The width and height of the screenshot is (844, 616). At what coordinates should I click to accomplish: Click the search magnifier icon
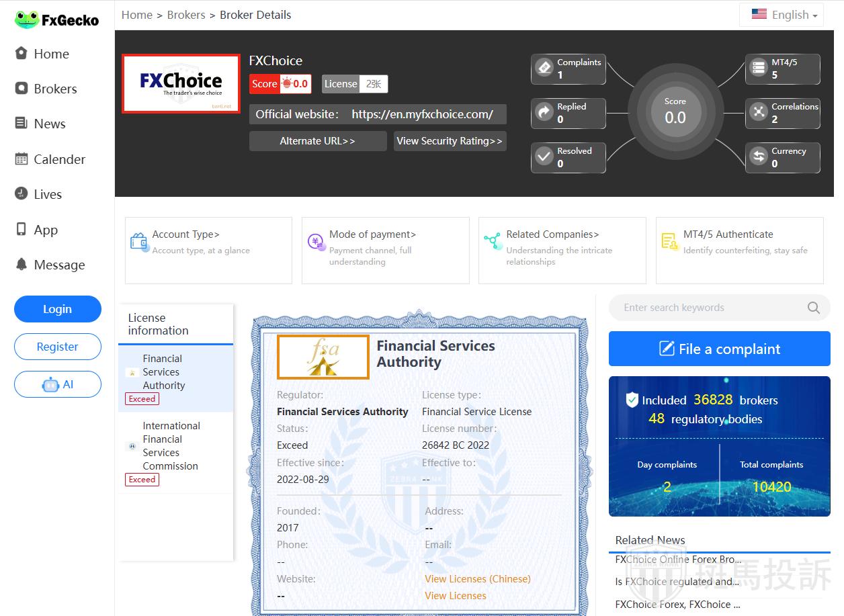[813, 308]
